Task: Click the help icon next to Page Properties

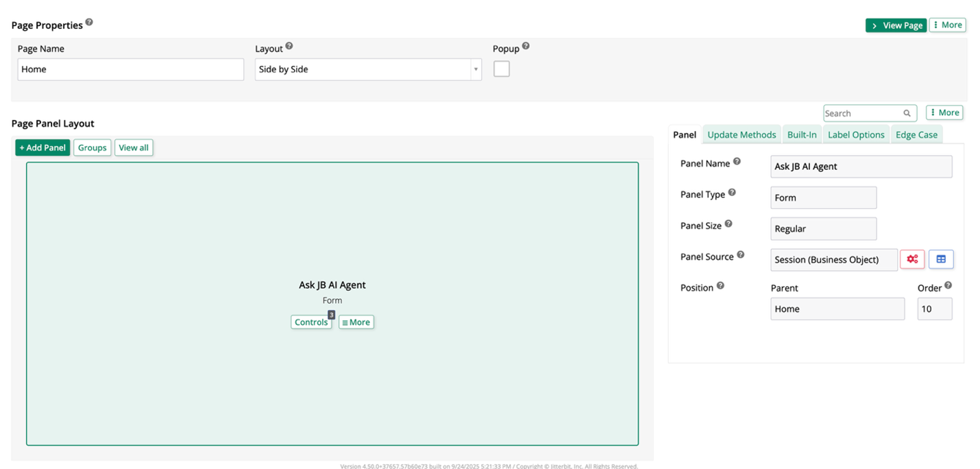Action: (89, 23)
